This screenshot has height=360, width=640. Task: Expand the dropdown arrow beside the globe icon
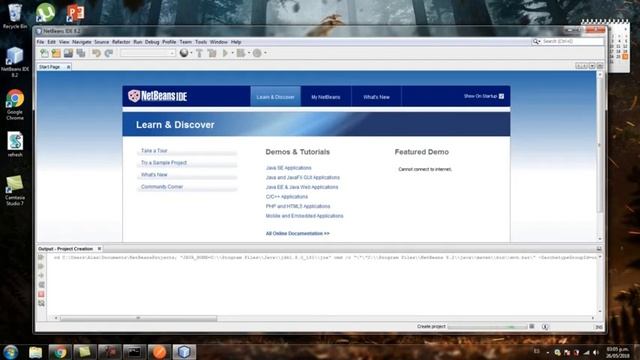click(x=191, y=53)
